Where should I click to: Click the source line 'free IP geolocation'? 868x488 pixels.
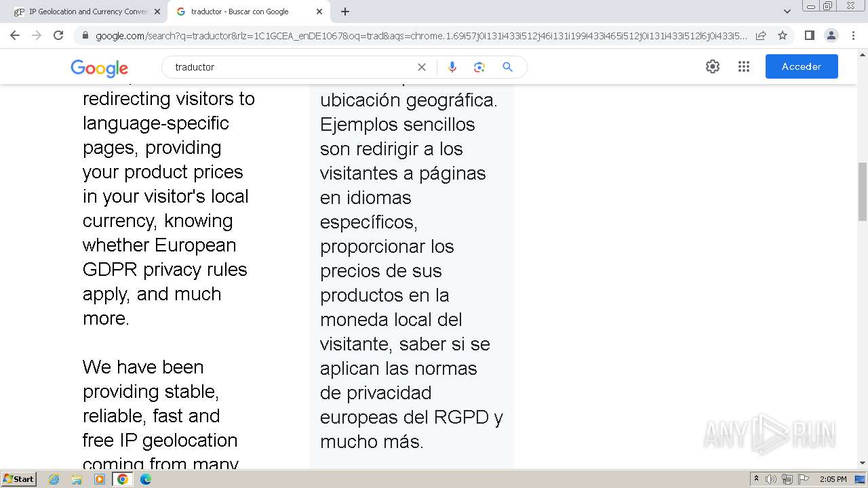coord(160,441)
